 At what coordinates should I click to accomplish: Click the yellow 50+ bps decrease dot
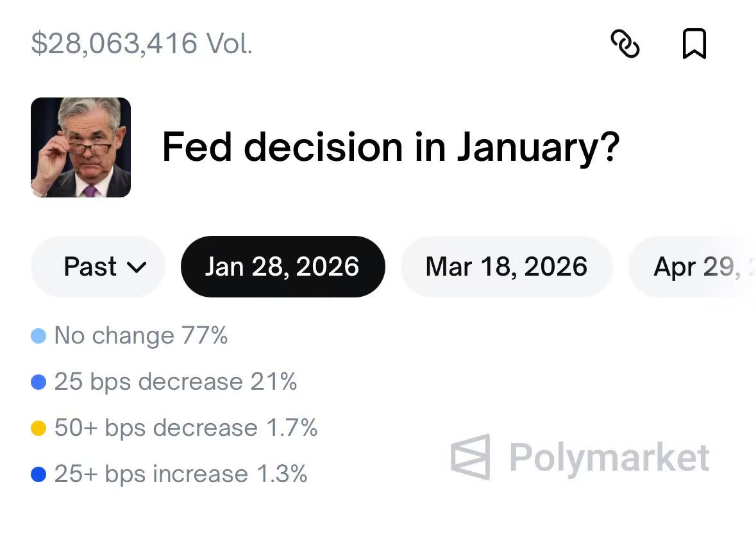[38, 428]
